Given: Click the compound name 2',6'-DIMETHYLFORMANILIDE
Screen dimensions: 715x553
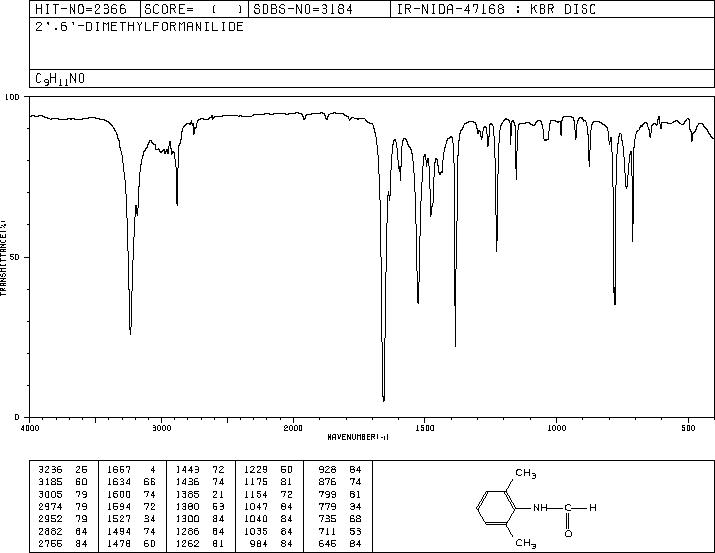Looking at the screenshot, I should click(x=140, y=26).
